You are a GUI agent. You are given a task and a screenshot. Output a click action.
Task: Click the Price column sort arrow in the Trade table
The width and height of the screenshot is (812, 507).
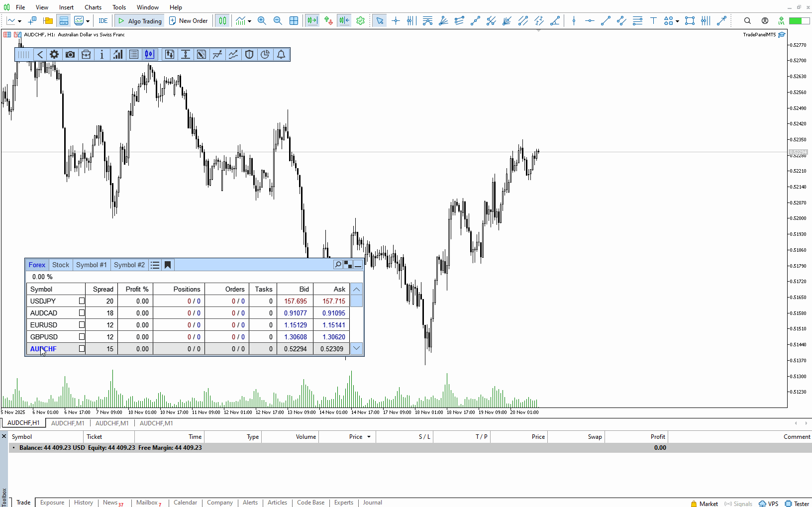369,437
